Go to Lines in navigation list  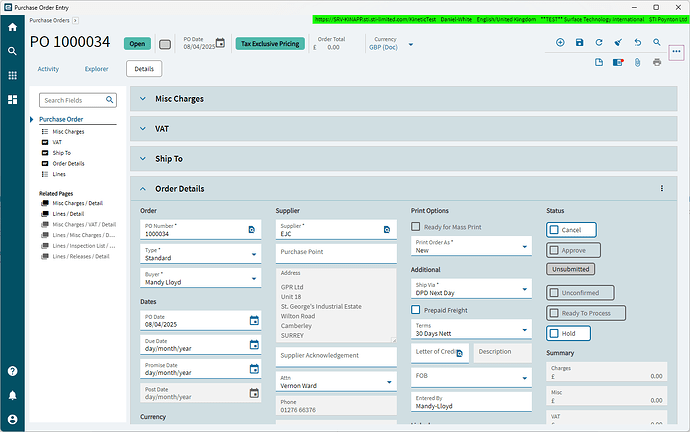(x=59, y=174)
